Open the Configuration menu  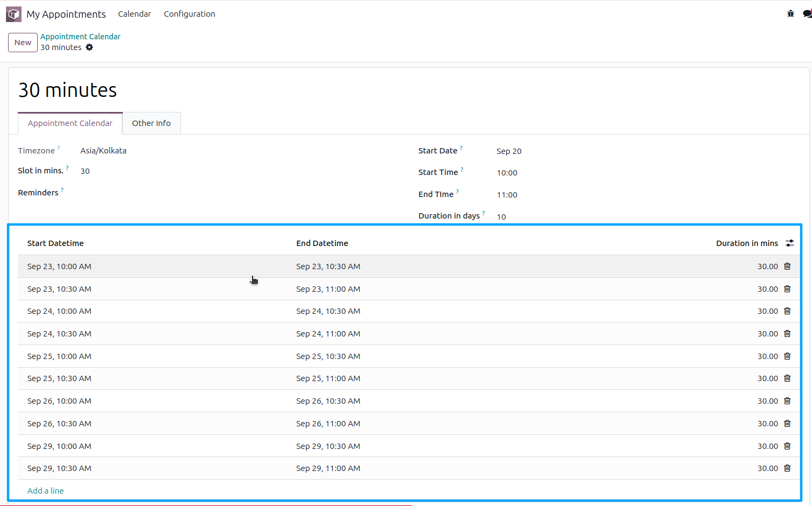190,14
